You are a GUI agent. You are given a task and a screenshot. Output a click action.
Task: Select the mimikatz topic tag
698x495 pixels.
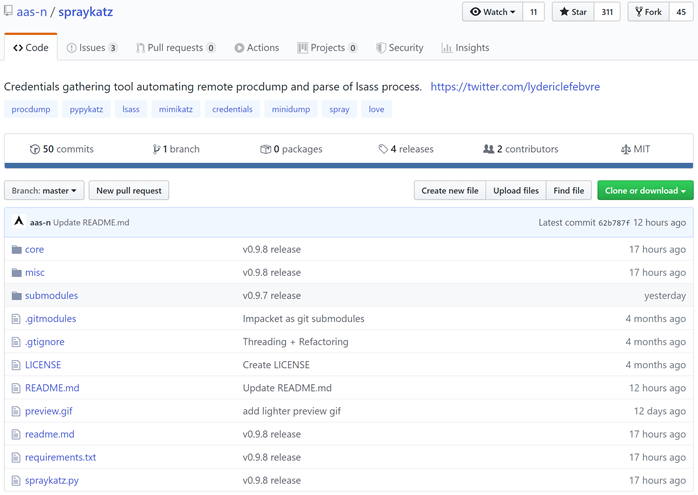pyautogui.click(x=176, y=109)
